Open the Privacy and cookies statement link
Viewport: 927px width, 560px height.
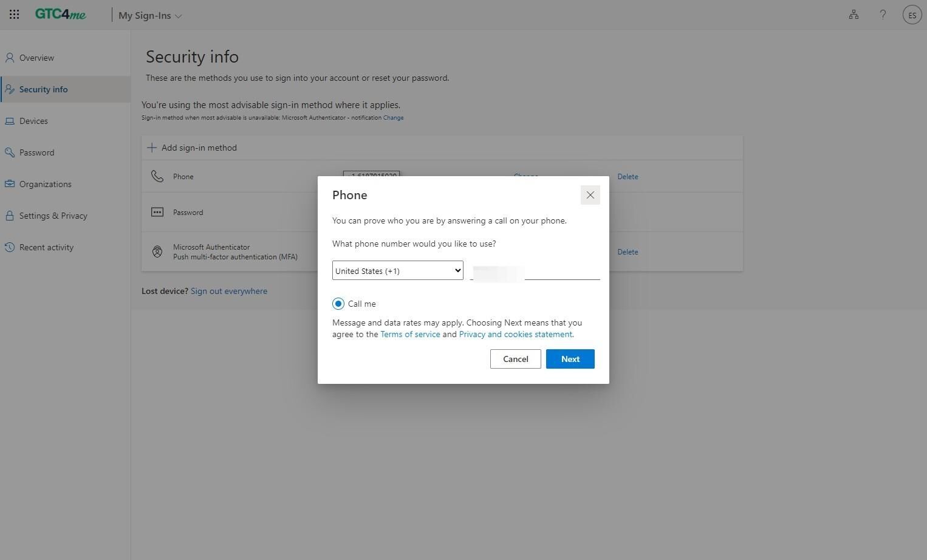[515, 334]
